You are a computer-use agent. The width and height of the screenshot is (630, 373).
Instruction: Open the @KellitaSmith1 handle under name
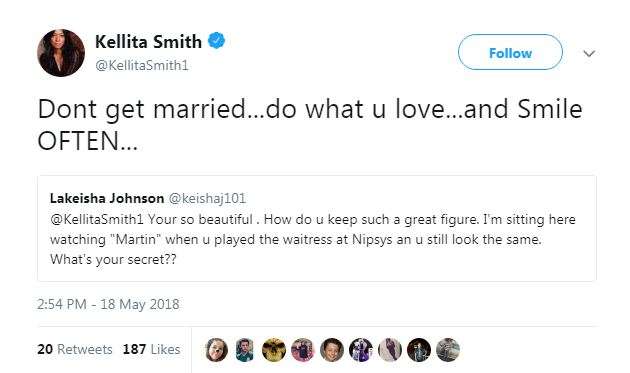pyautogui.click(x=142, y=65)
